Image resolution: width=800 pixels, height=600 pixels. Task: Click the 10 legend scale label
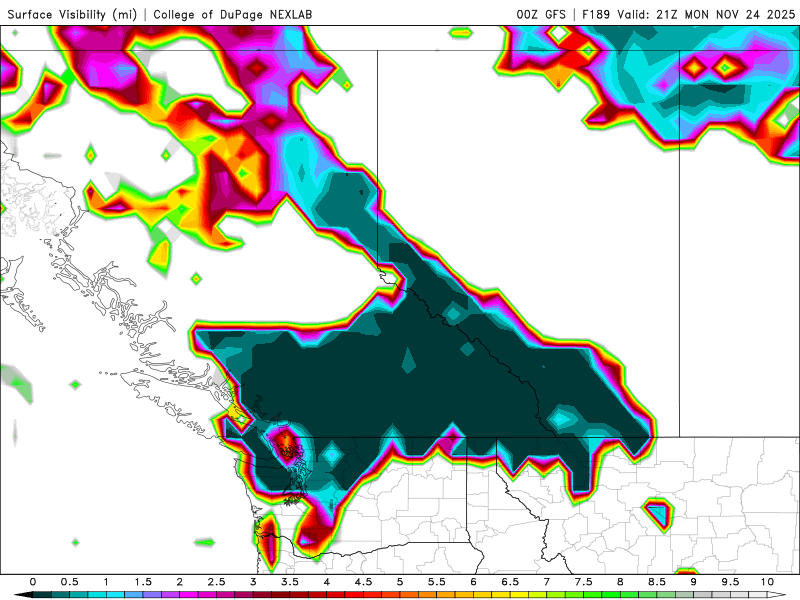click(767, 582)
